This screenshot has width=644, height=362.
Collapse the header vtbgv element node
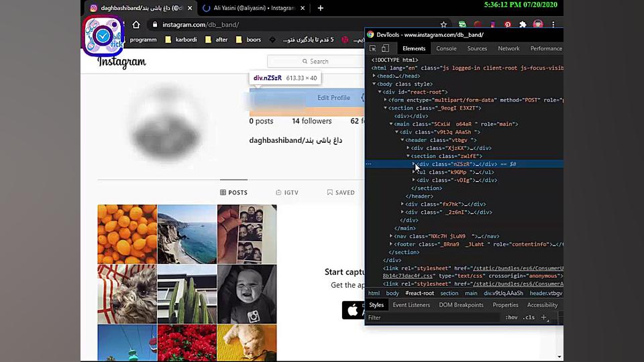(402, 140)
